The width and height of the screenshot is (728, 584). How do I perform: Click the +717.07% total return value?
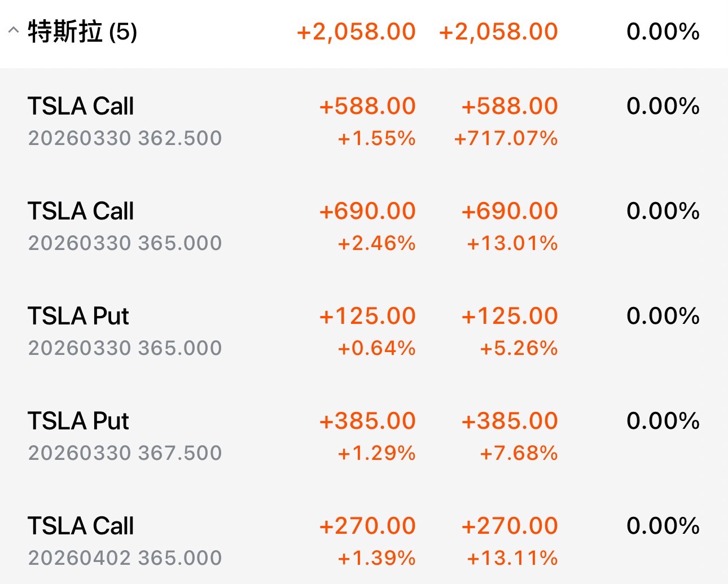506,138
